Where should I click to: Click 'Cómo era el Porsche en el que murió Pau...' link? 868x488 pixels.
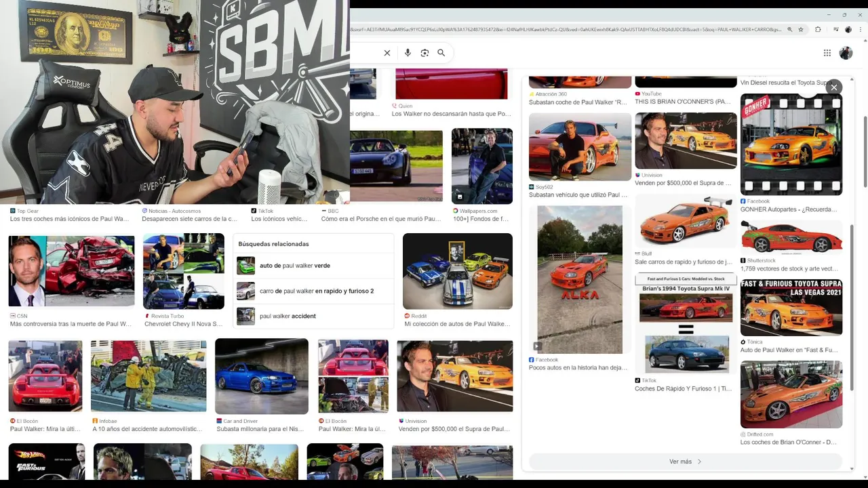[381, 219]
